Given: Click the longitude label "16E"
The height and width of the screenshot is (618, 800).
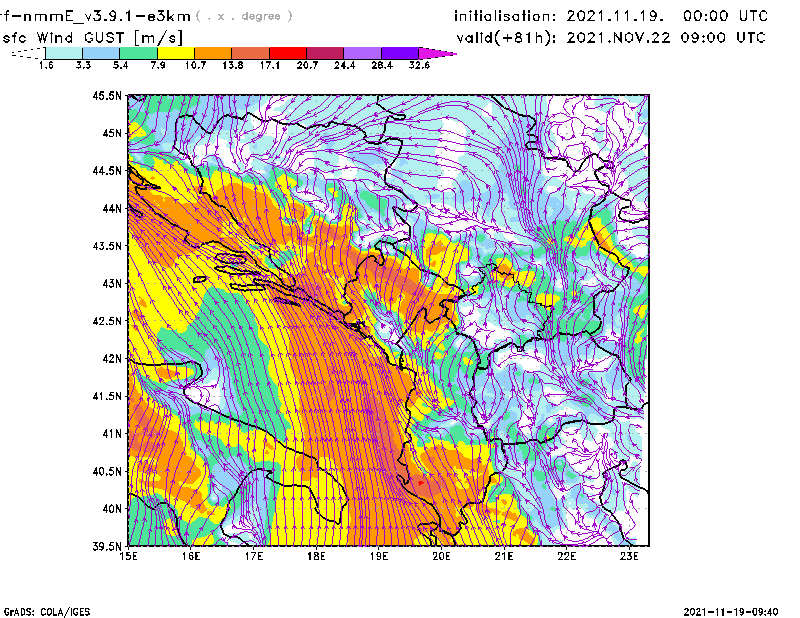Looking at the screenshot, I should 191,556.
